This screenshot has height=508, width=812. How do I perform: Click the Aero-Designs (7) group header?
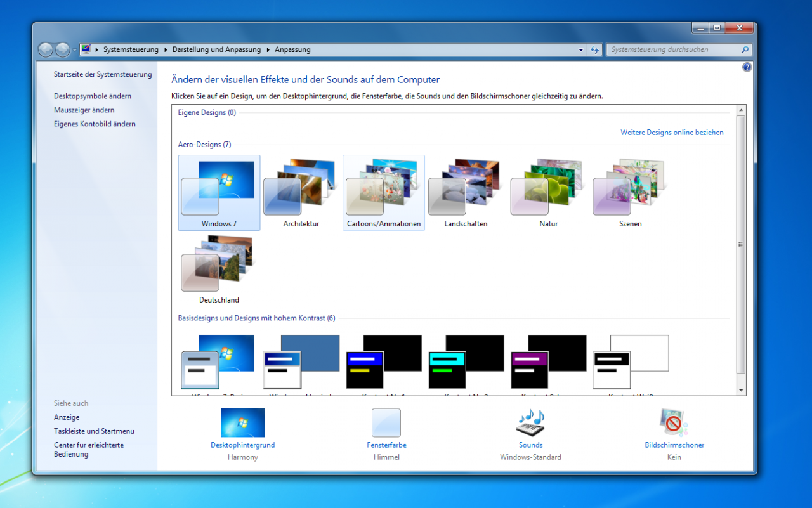pyautogui.click(x=204, y=145)
